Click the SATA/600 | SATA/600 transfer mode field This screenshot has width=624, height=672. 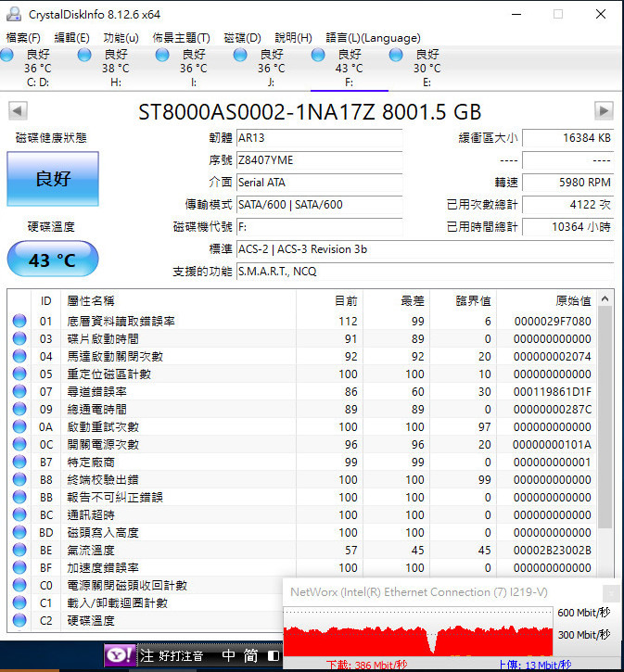tap(319, 205)
